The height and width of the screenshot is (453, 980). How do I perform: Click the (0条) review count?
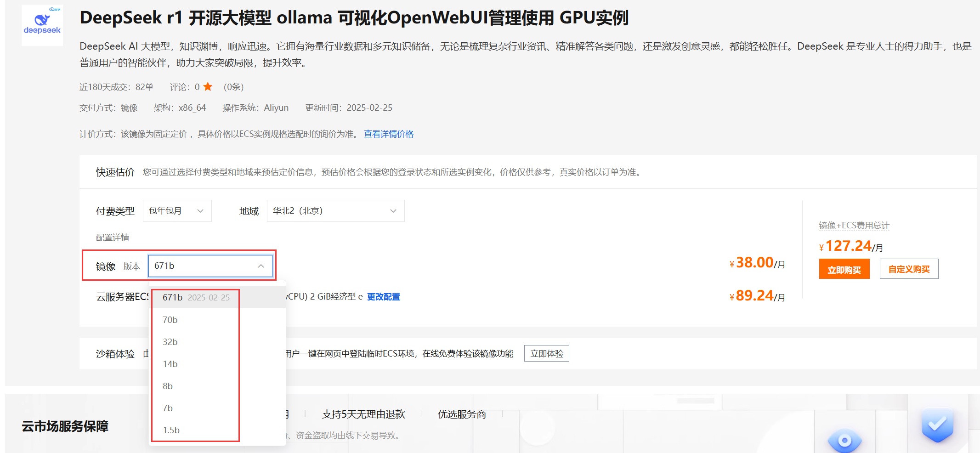tap(234, 87)
